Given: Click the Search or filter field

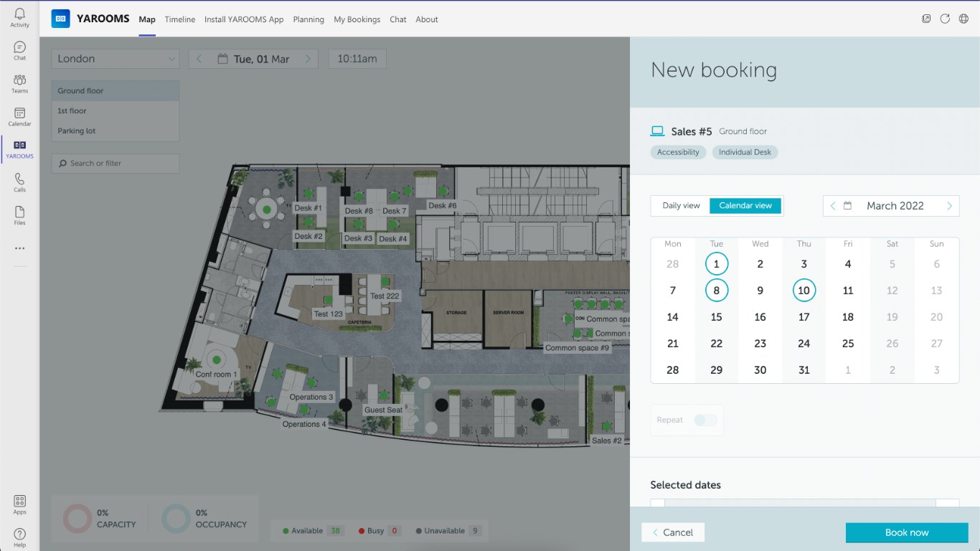Looking at the screenshot, I should (x=116, y=164).
